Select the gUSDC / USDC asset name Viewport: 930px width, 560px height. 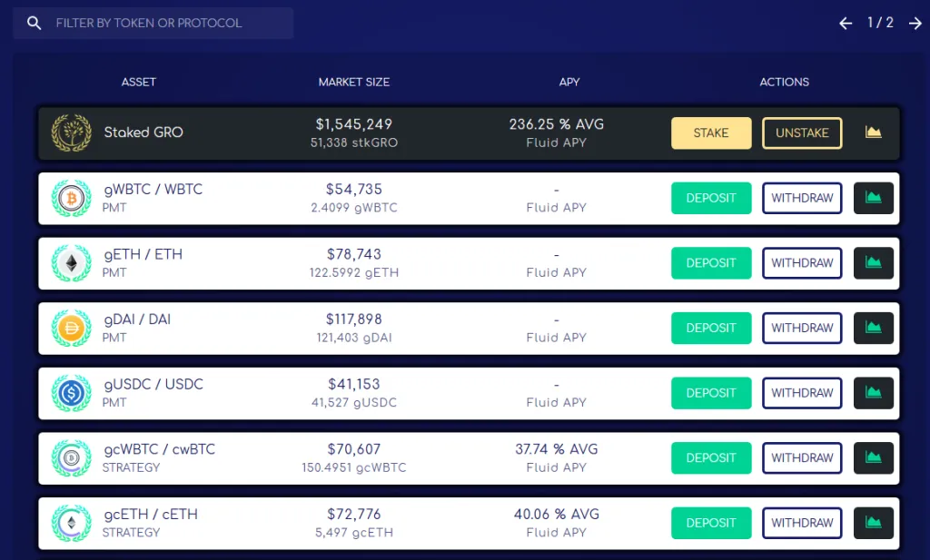153,384
